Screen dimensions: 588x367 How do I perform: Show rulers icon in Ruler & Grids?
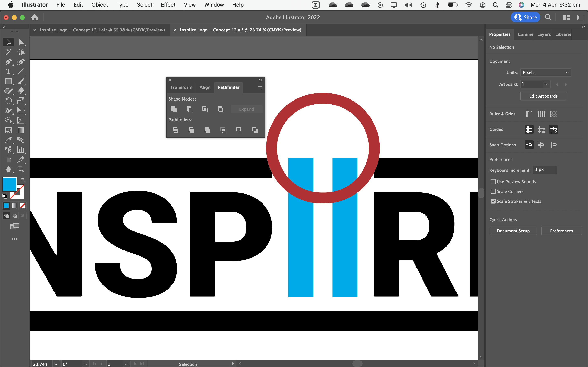[x=529, y=114]
